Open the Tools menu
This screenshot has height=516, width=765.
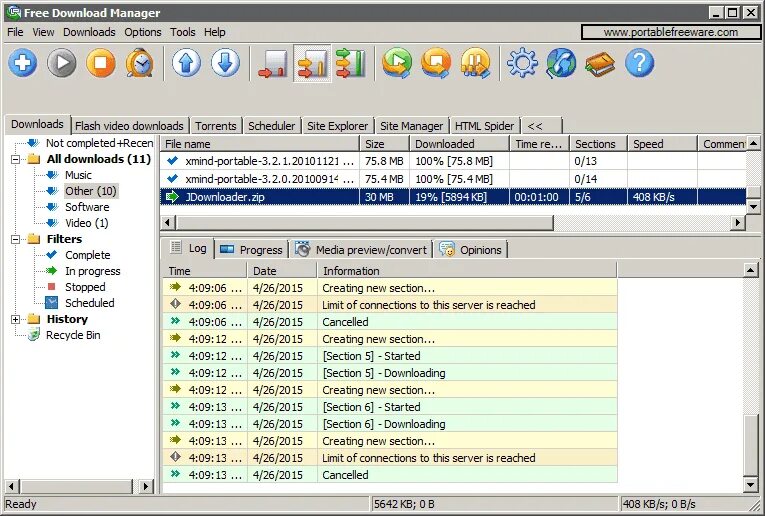point(182,32)
